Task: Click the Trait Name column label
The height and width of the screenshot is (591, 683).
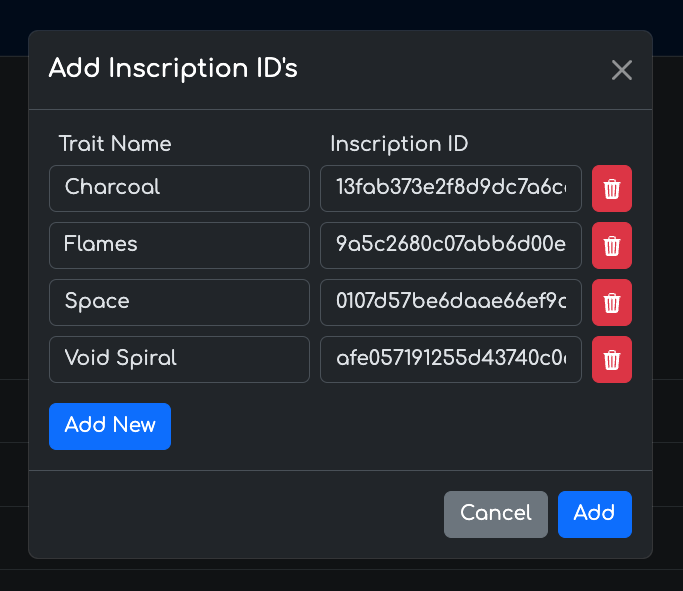Action: click(x=115, y=144)
